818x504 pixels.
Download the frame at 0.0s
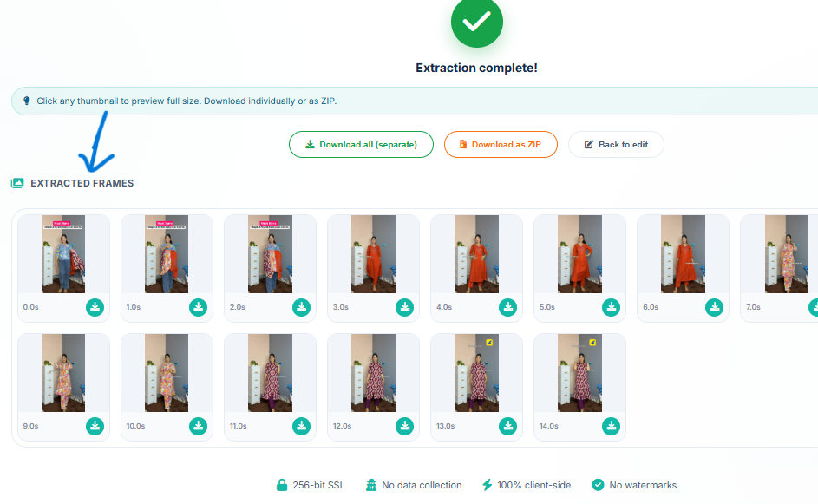[x=95, y=307]
